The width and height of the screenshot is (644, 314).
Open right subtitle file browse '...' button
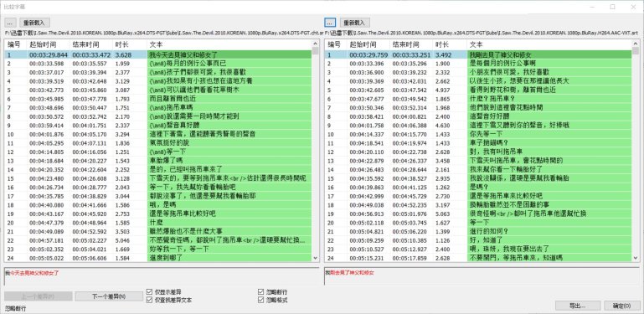point(330,23)
